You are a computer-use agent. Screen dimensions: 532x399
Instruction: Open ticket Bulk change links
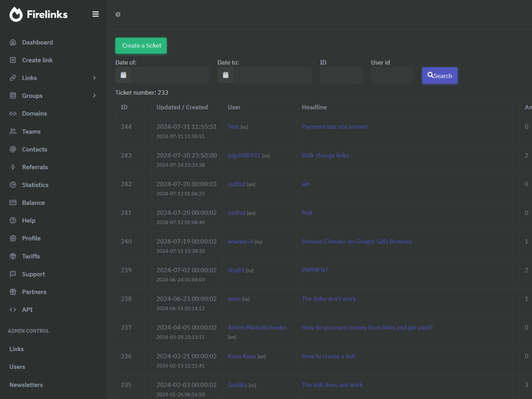coord(326,155)
